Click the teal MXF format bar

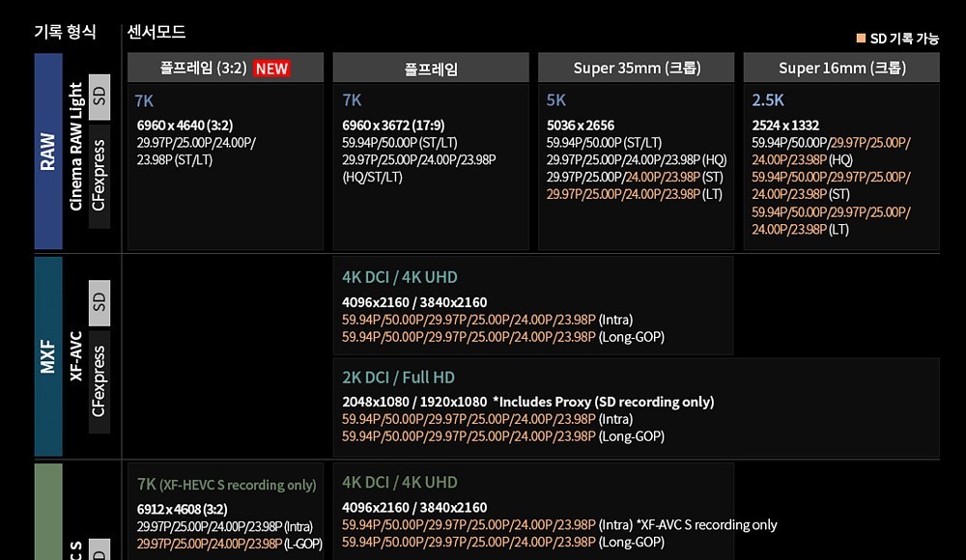[x=48, y=355]
